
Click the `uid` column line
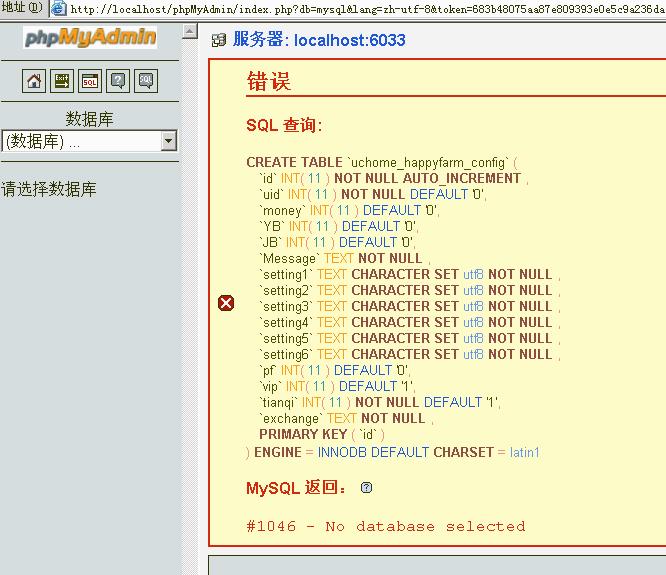[x=373, y=194]
